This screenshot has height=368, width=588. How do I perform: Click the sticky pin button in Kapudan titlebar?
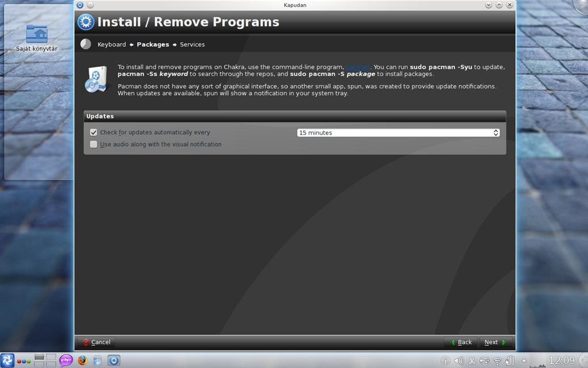tap(90, 5)
